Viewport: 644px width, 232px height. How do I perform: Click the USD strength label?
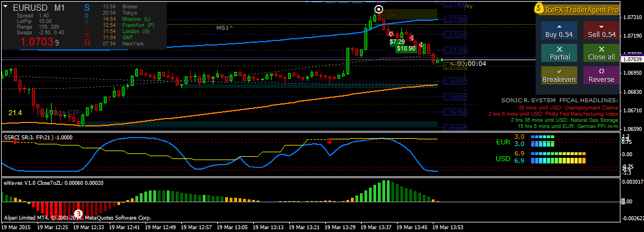[x=503, y=158]
